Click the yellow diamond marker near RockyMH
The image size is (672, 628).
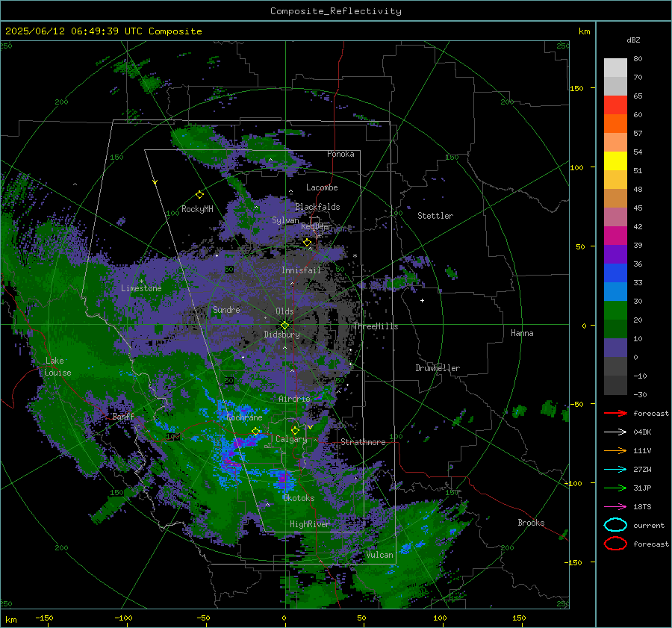[199, 195]
